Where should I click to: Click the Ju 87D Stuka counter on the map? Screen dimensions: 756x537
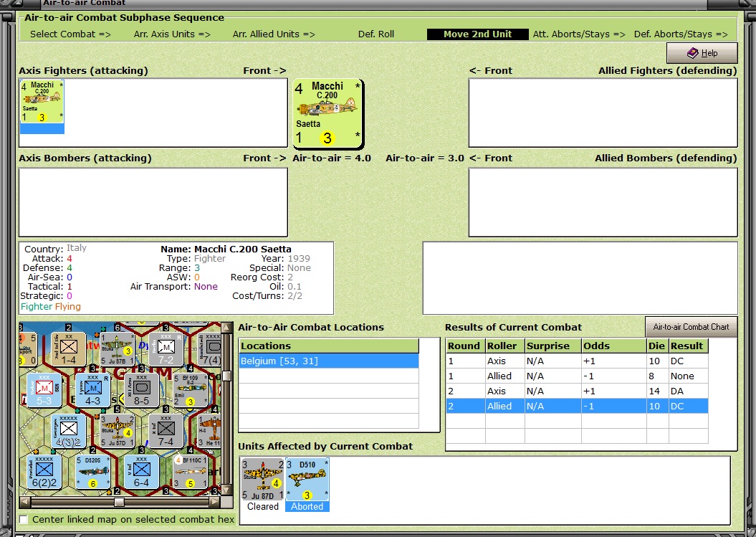117,431
